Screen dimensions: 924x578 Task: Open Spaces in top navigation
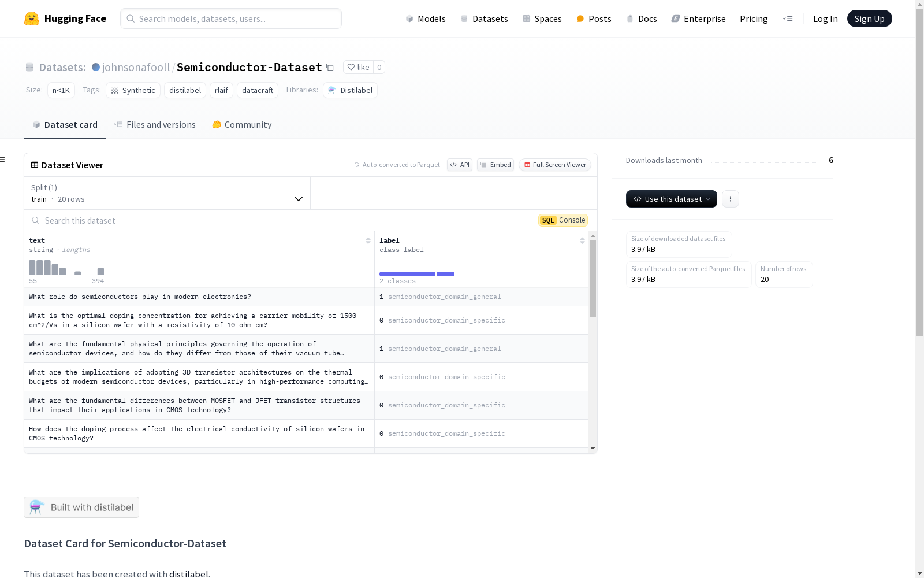(542, 18)
